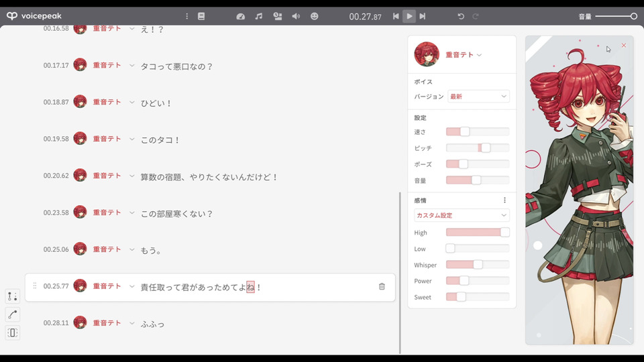Screen dimensions: 644x362
Task: Open the dictionary book icon
Action: pos(201,16)
